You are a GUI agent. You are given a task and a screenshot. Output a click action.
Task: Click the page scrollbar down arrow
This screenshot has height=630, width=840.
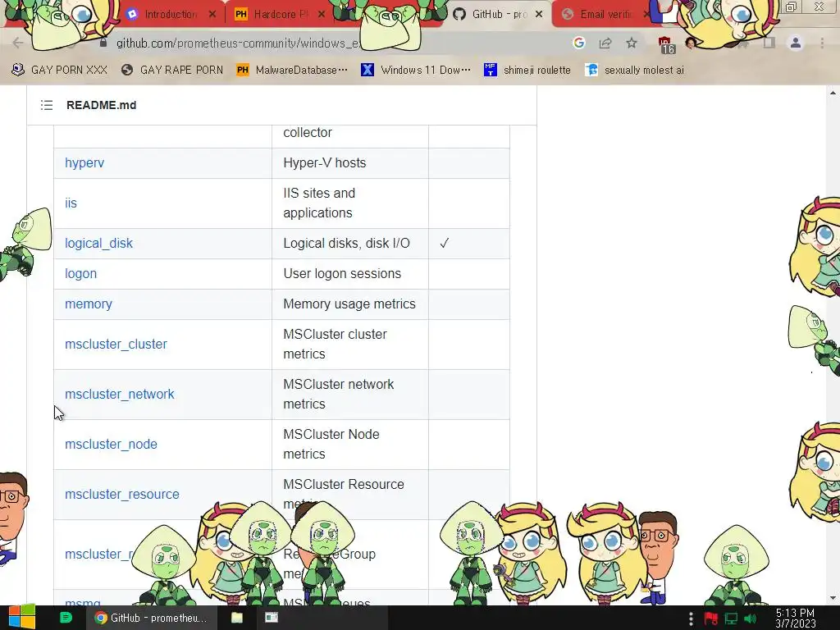(x=833, y=598)
